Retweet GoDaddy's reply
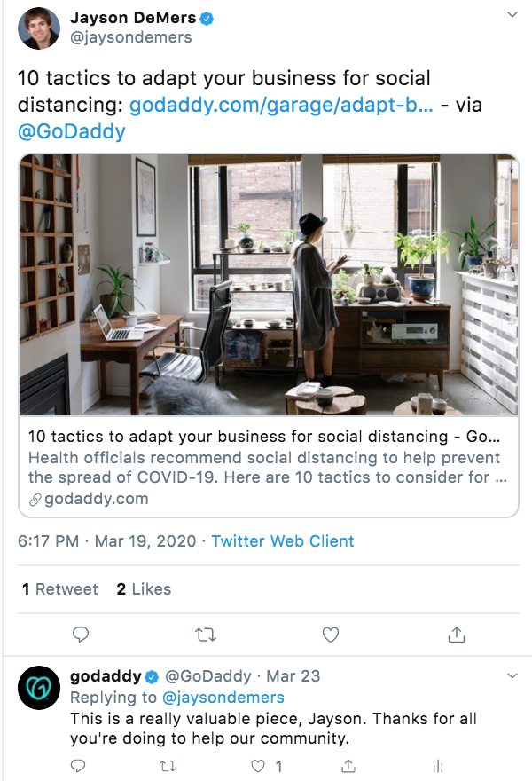 (x=166, y=765)
